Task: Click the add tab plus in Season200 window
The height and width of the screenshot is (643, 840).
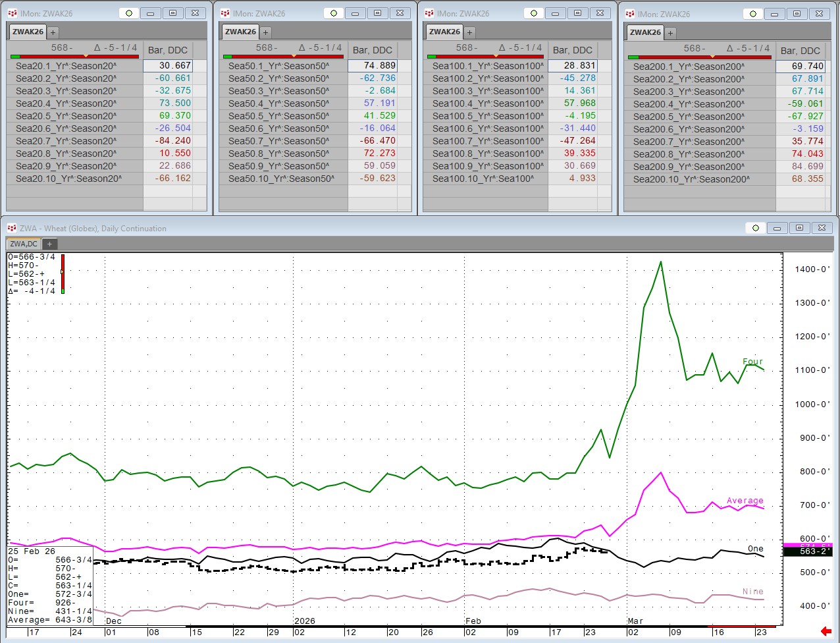Action: point(670,33)
